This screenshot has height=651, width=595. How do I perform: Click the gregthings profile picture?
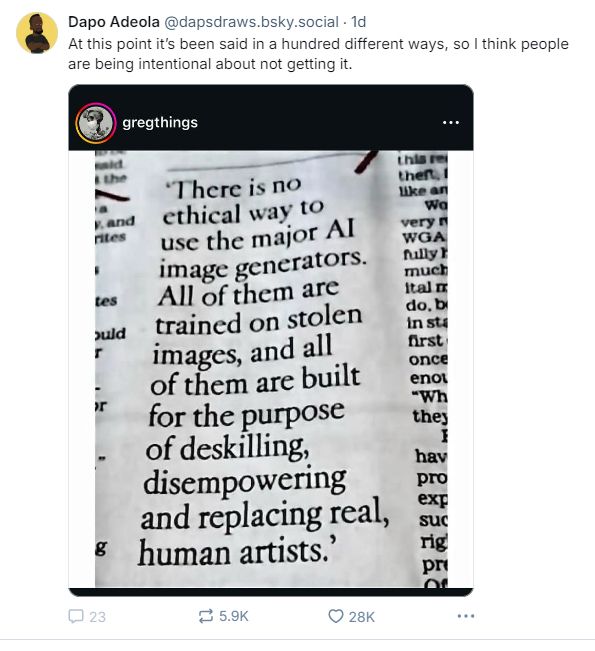(x=95, y=123)
